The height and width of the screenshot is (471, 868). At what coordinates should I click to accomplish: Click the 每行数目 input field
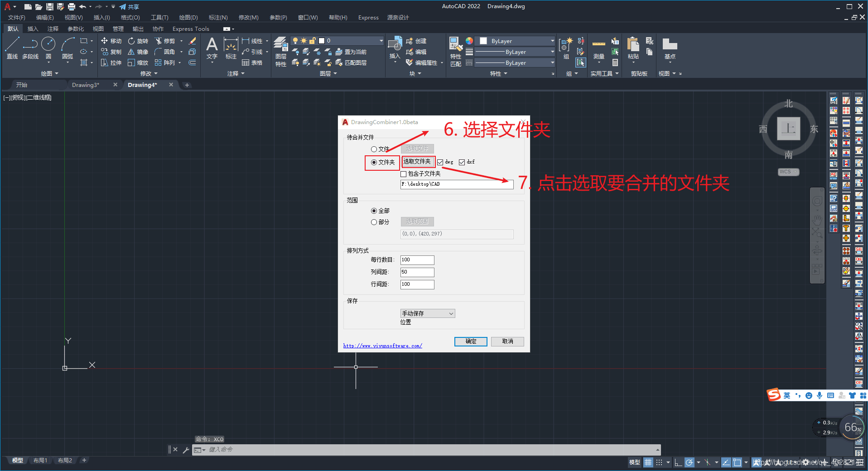pyautogui.click(x=417, y=260)
